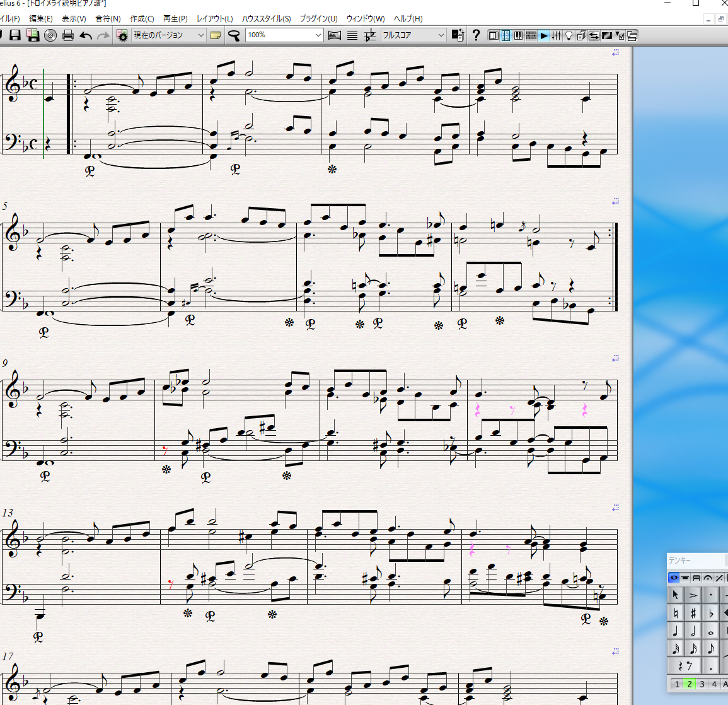This screenshot has height=705, width=728.
Task: Click the grayed Redo arrow
Action: 103,35
